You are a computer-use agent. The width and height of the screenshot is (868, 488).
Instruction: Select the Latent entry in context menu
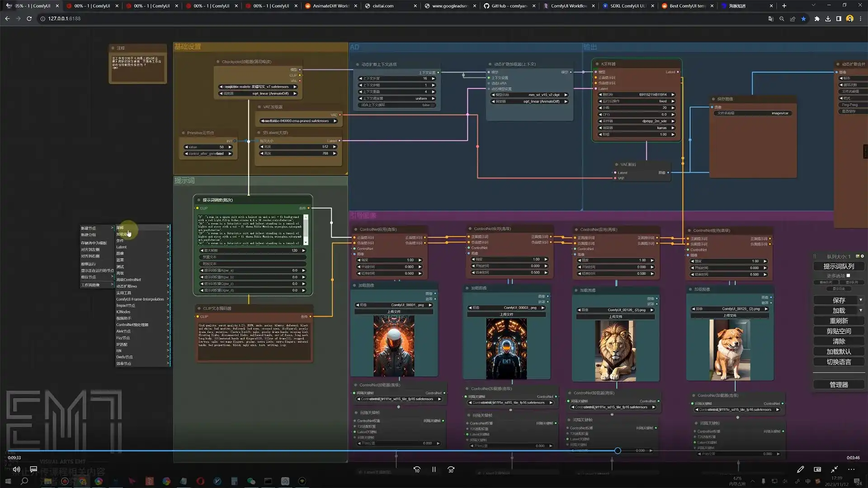[x=122, y=247]
